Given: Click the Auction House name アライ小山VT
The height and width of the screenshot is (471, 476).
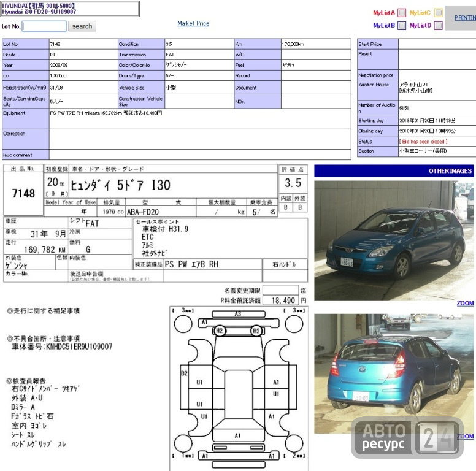Looking at the screenshot, I should coord(413,85).
